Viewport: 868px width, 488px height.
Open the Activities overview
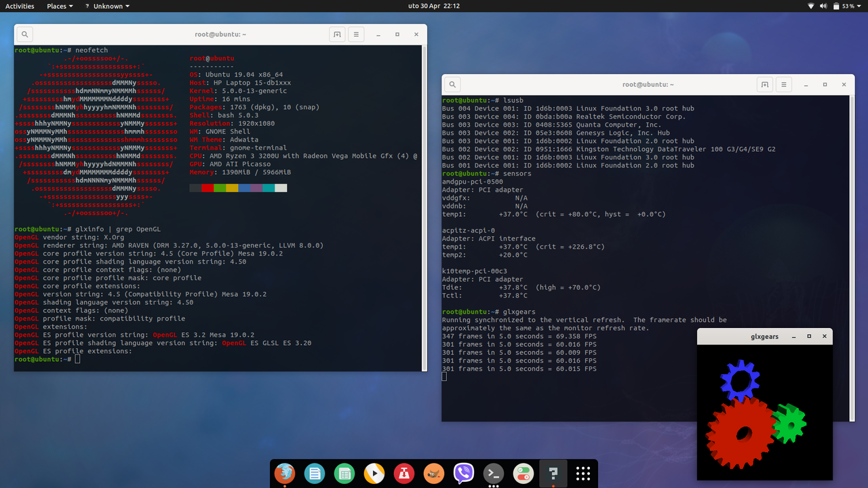pyautogui.click(x=20, y=6)
